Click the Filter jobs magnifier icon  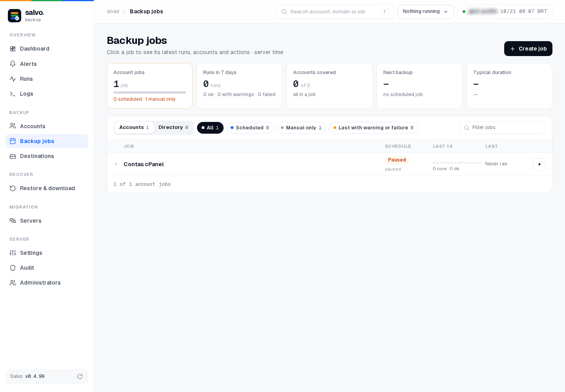click(467, 128)
